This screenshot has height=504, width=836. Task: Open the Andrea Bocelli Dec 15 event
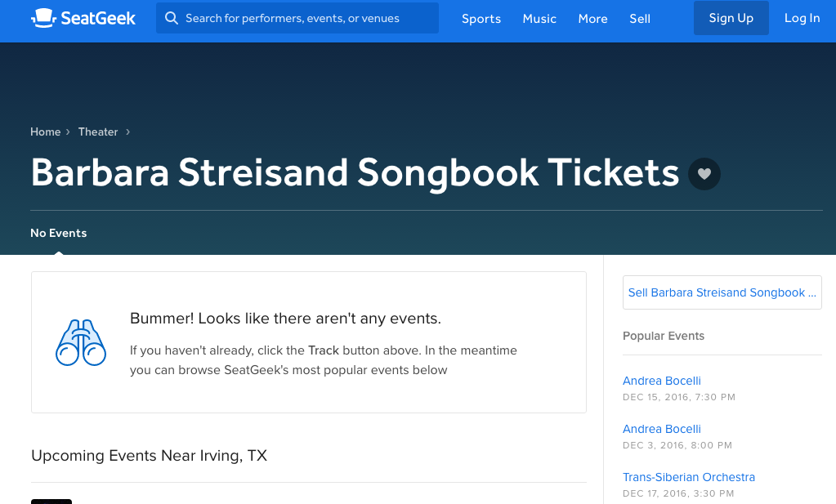coord(662,381)
